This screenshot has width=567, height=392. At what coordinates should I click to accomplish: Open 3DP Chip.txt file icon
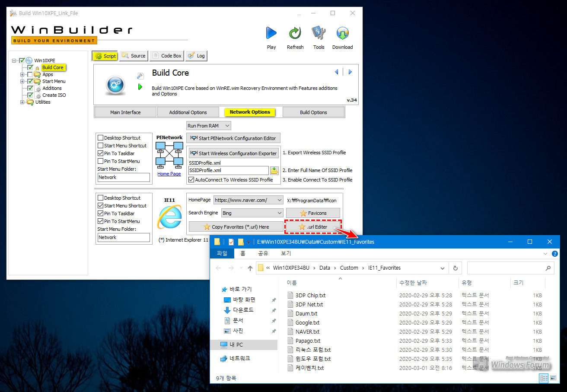(291, 296)
